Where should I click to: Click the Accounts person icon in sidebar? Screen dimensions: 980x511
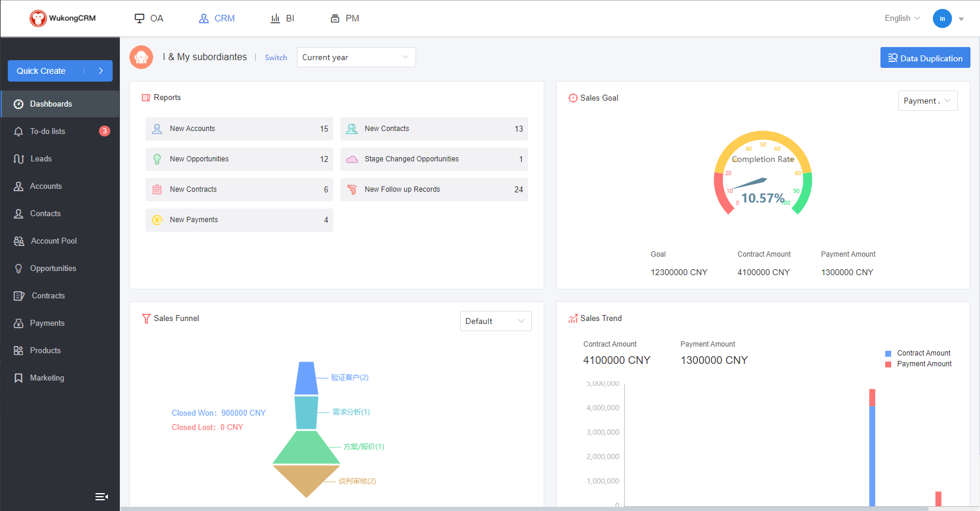18,186
